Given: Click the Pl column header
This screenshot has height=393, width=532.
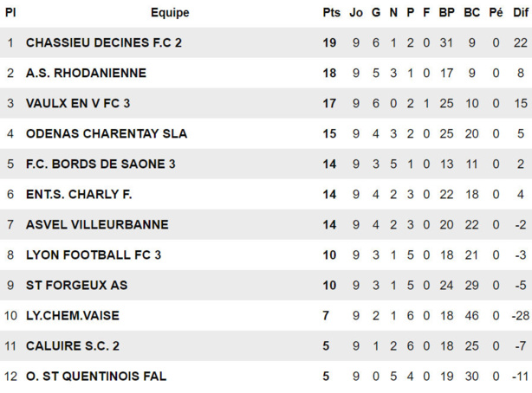Looking at the screenshot, I should [10, 12].
